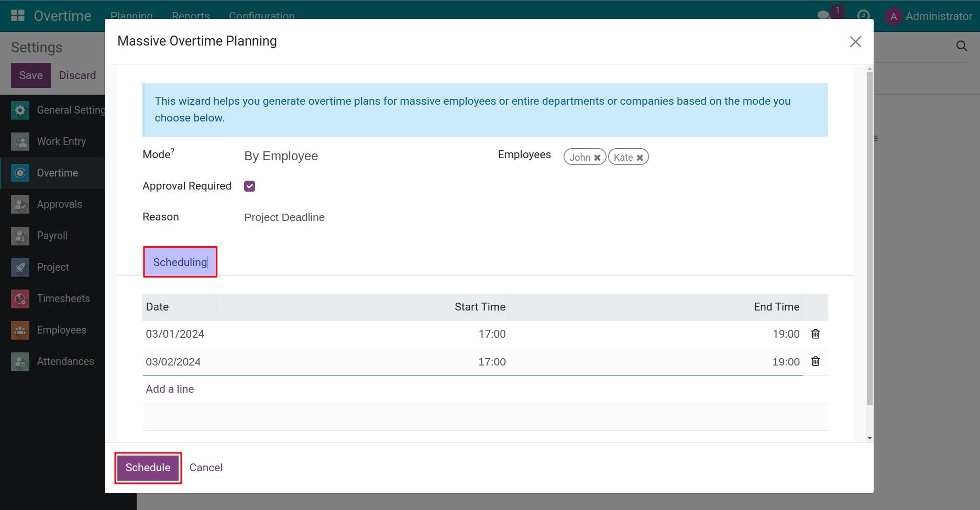
Task: Open the messages panel with unread badge
Action: [823, 16]
